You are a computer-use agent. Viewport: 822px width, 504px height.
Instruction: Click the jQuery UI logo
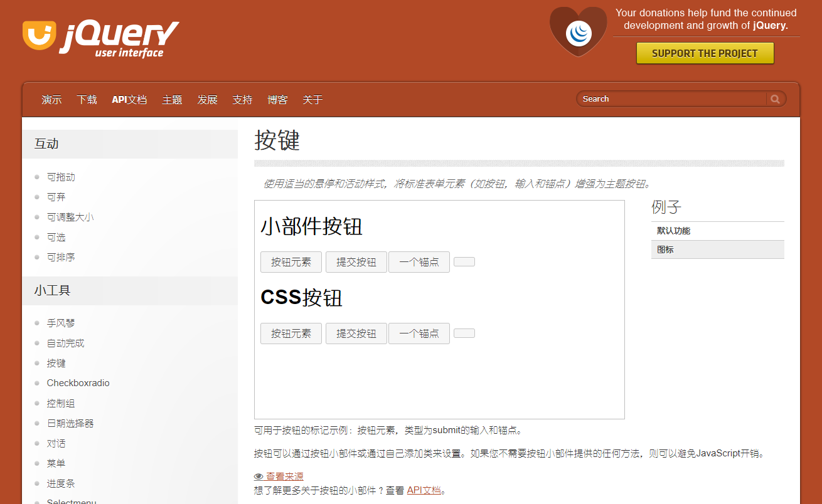coord(100,39)
